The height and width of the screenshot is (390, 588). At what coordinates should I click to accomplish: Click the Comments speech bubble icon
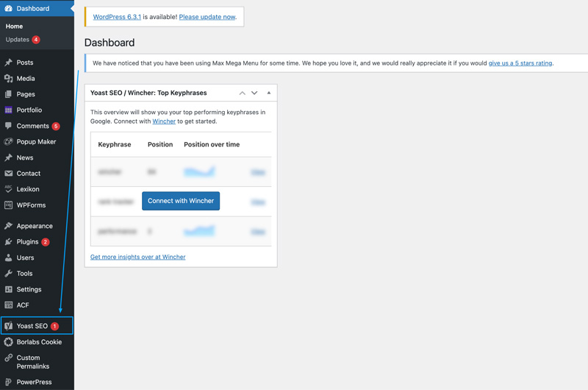8,126
